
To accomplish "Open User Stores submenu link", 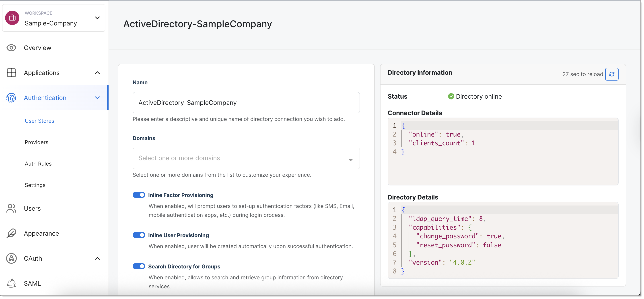I will coord(39,121).
